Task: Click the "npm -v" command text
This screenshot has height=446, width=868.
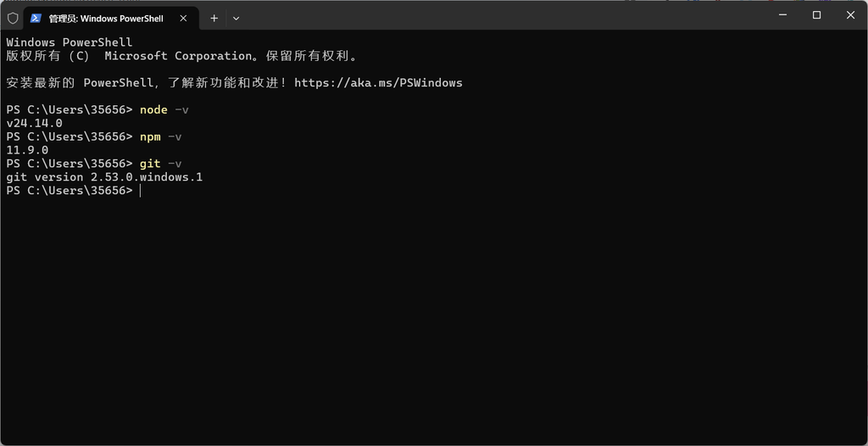Action: [x=161, y=137]
